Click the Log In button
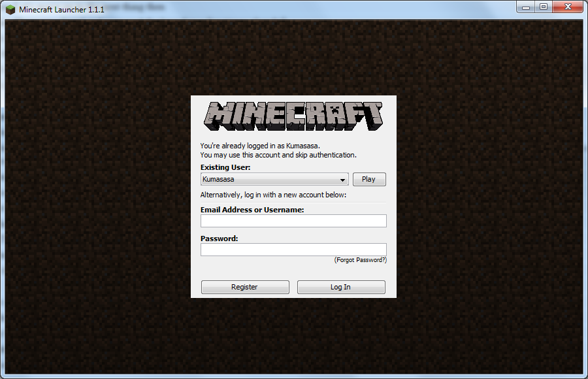The height and width of the screenshot is (379, 588). point(341,287)
